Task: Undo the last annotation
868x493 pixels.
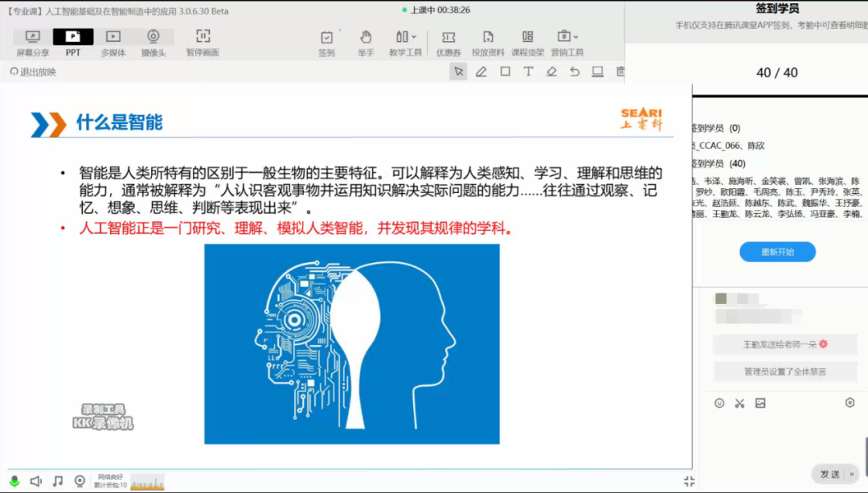Action: tap(575, 72)
